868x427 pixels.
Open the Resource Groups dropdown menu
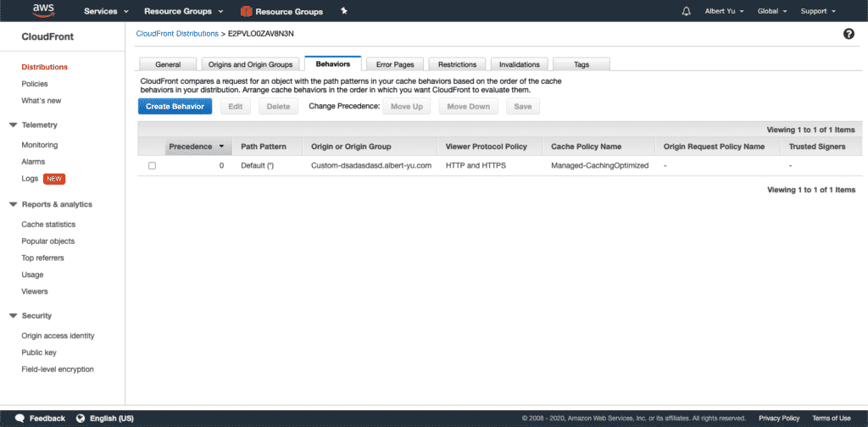pyautogui.click(x=184, y=11)
